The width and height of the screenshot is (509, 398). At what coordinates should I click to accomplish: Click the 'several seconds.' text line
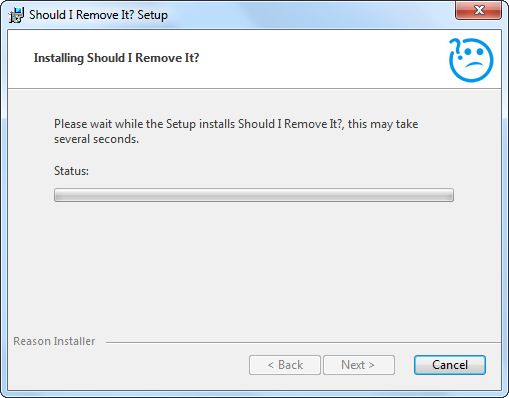[96, 139]
